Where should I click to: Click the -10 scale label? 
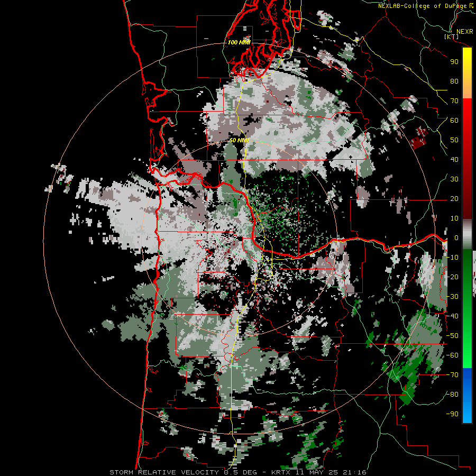coord(452,258)
